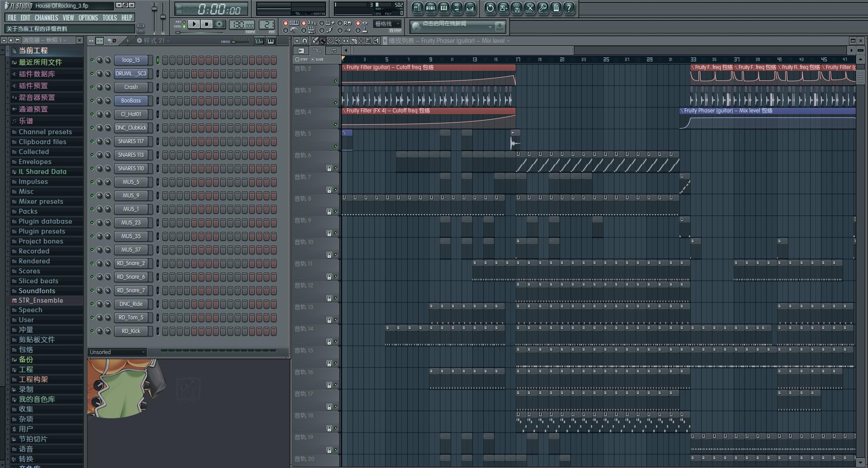The height and width of the screenshot is (468, 868).
Task: Select the SNARES 117 channel button
Action: coord(131,141)
